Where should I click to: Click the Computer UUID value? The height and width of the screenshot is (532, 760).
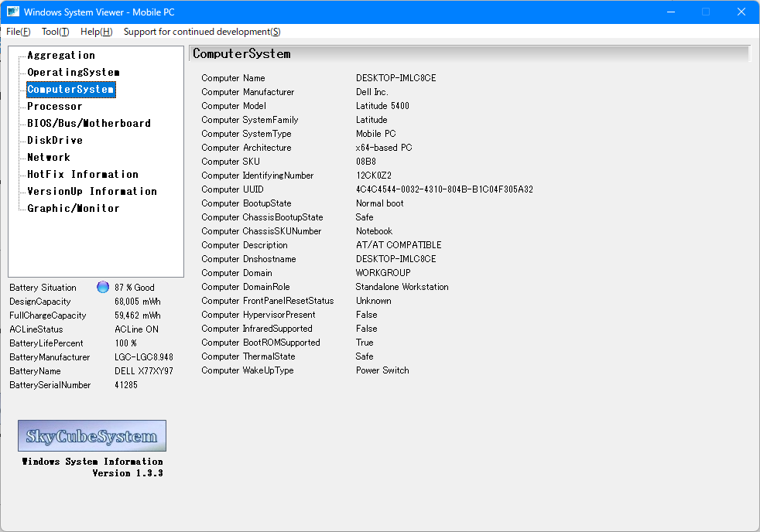(444, 189)
